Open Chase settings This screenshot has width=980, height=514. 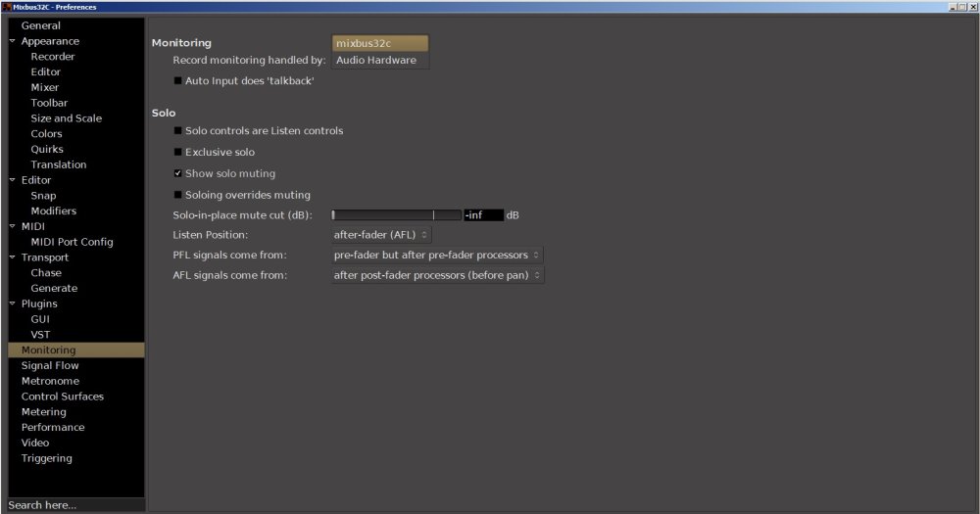46,272
